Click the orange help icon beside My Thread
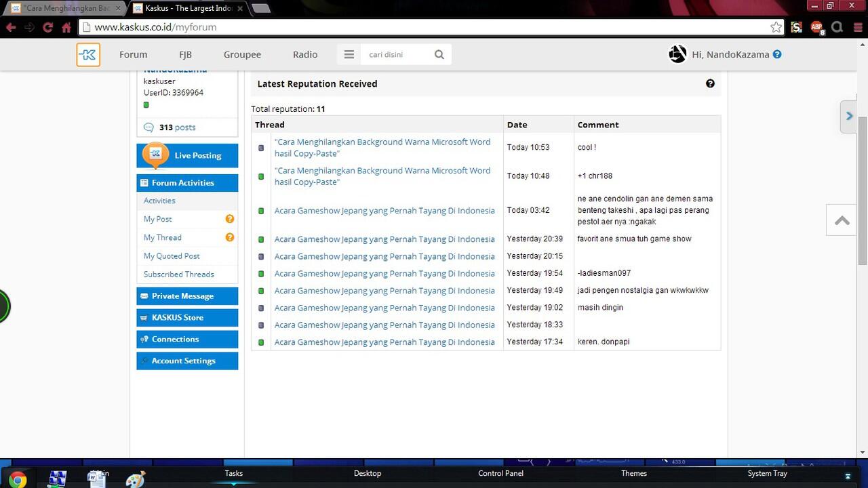The width and height of the screenshot is (868, 488). [230, 237]
